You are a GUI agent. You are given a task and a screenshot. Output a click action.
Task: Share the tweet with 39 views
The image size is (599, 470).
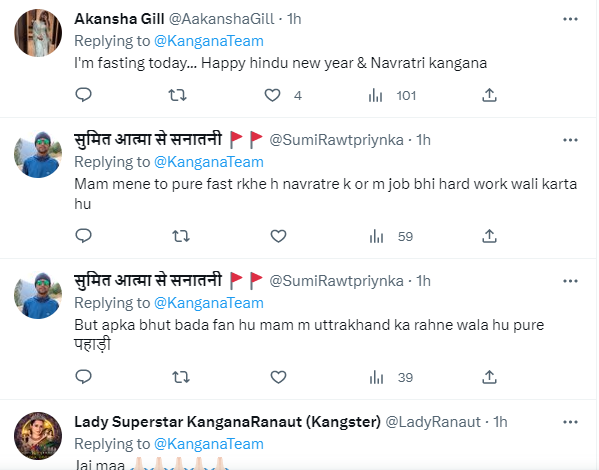(489, 377)
